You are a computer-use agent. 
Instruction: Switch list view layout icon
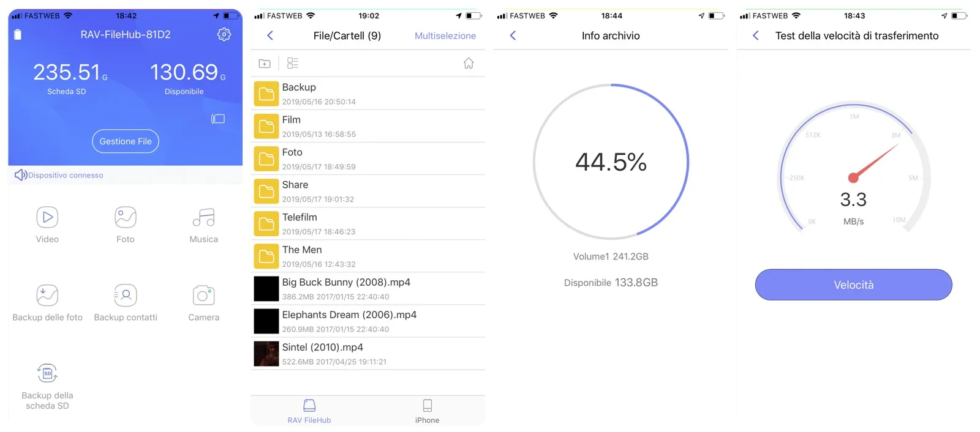[293, 63]
